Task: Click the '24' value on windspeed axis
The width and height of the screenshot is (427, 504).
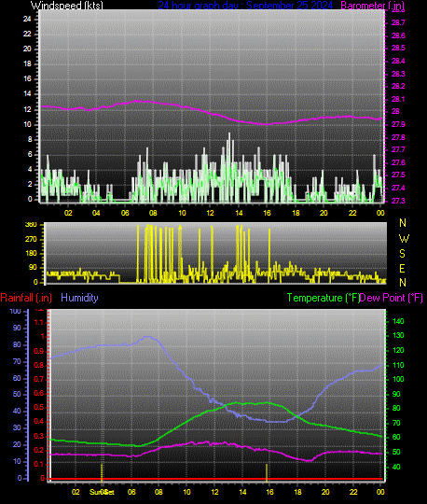Action: (x=27, y=20)
